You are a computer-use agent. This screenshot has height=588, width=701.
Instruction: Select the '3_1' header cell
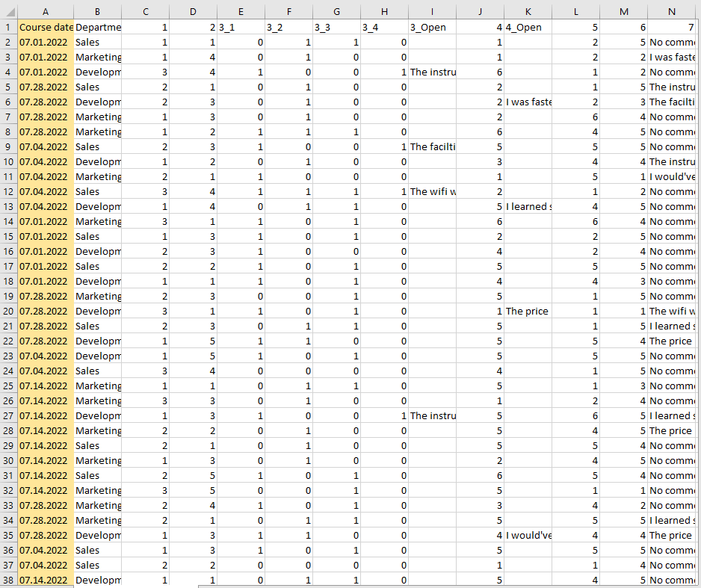[241, 27]
